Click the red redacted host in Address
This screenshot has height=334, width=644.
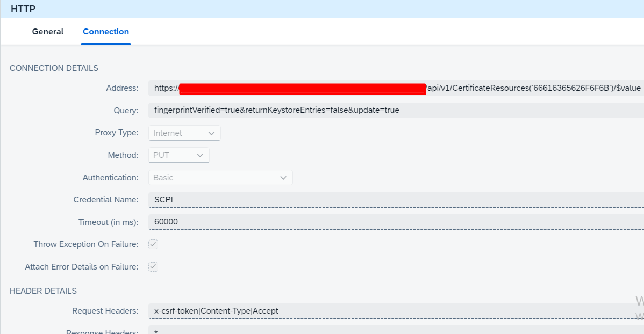point(302,89)
